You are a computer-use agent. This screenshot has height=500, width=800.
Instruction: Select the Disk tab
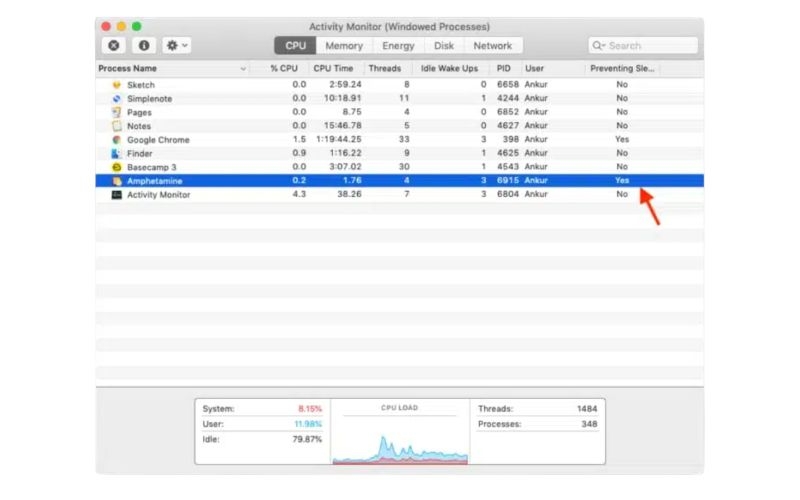click(443, 45)
